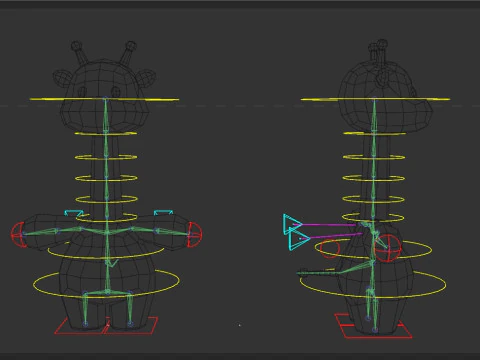The image size is (480, 360).
Task: Pick the topmost neck ring control in front view
Action: tap(106, 133)
